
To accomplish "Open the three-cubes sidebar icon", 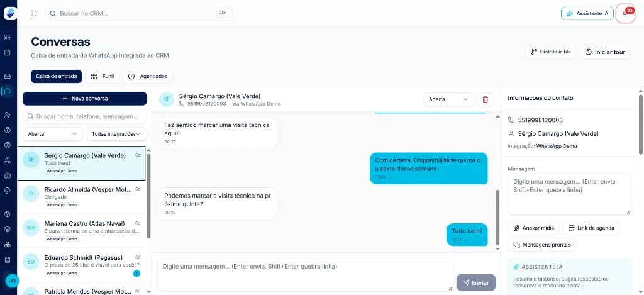I will (7, 245).
